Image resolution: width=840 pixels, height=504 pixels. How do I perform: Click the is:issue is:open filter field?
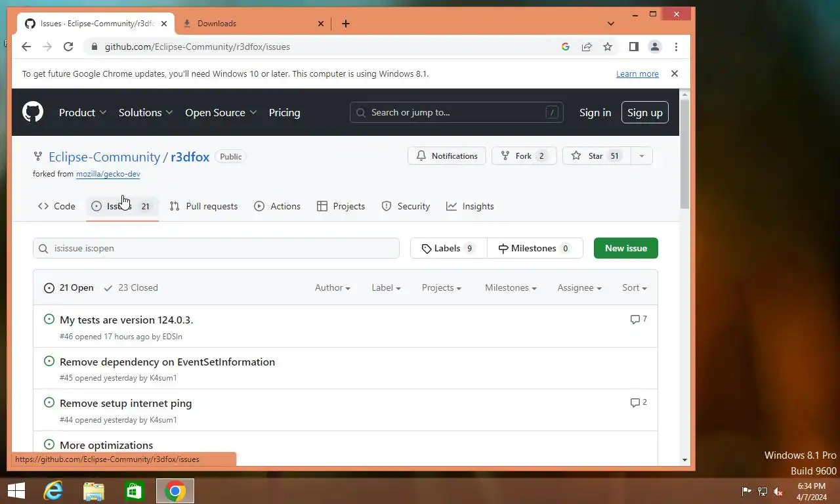(x=216, y=248)
